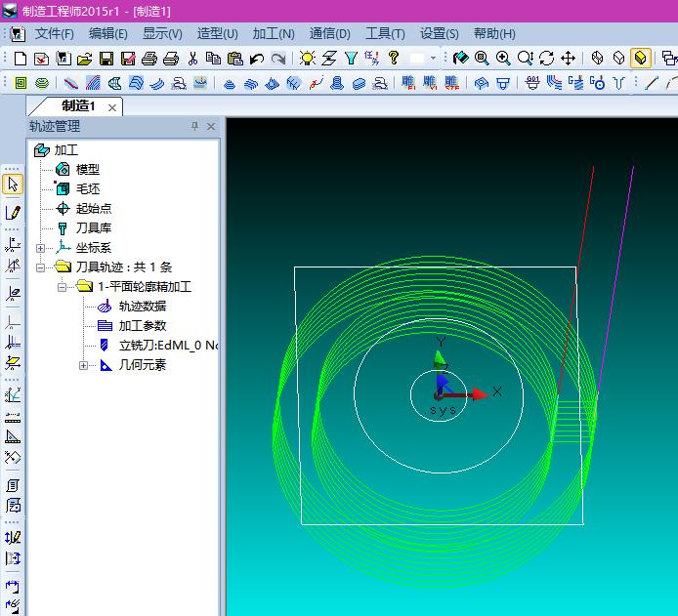Viewport: 678px width, 616px height.
Task: Click the New file icon in the toolbar
Action: click(x=21, y=59)
